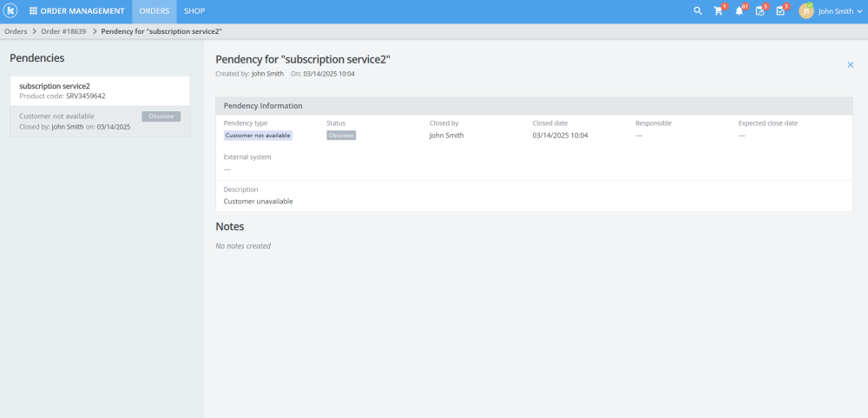The image size is (868, 418).
Task: Show notifications via the bell icon
Action: point(740,11)
